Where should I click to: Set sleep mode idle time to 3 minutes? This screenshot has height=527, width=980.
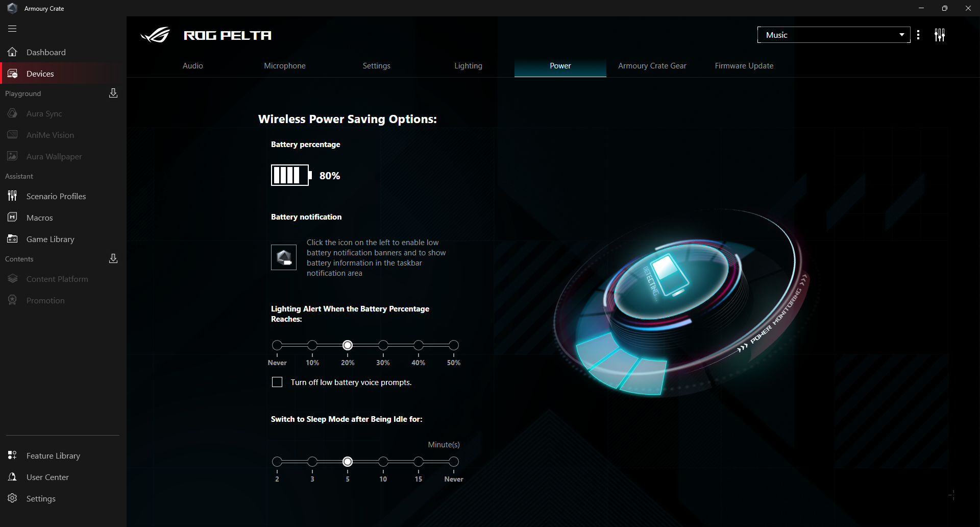click(312, 462)
